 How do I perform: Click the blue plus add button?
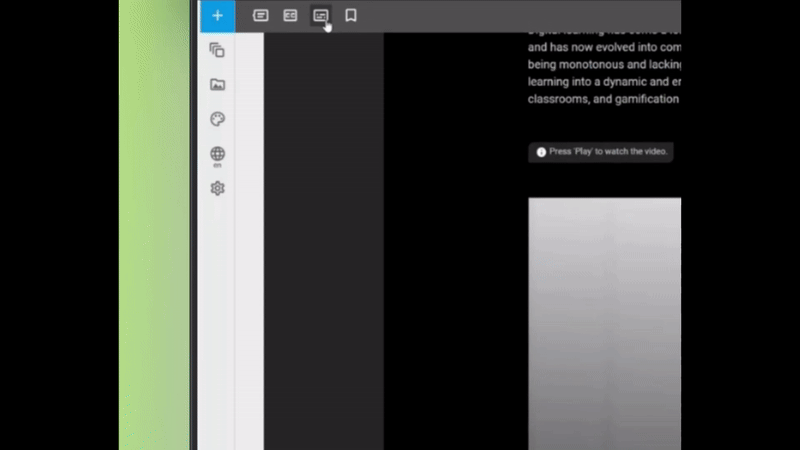(x=217, y=16)
